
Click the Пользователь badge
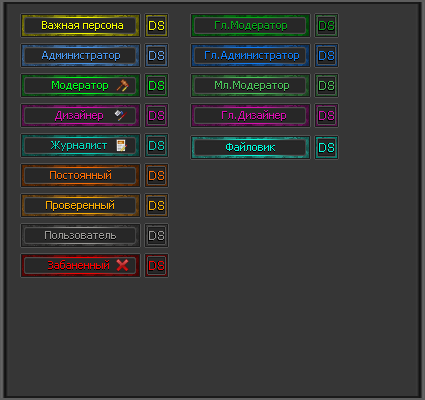tap(80, 235)
